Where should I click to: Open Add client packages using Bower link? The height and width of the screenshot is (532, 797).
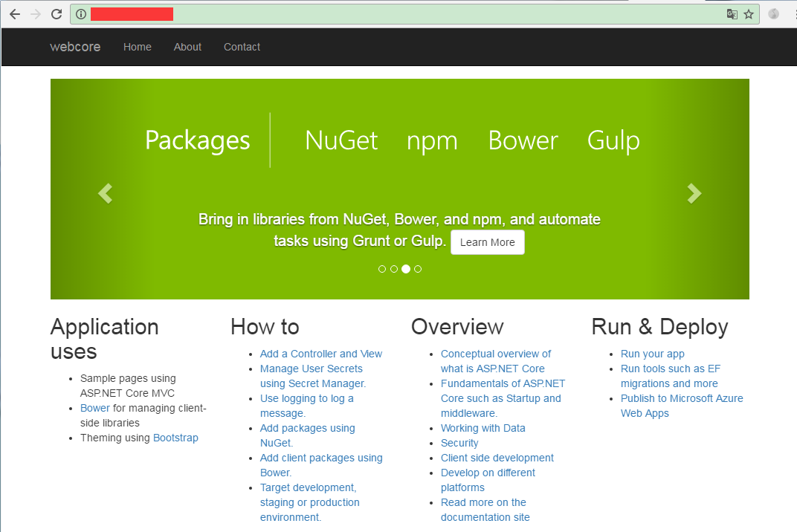coord(321,465)
